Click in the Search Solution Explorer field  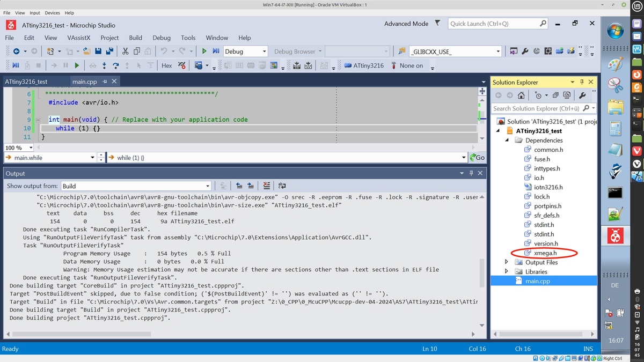pyautogui.click(x=537, y=108)
